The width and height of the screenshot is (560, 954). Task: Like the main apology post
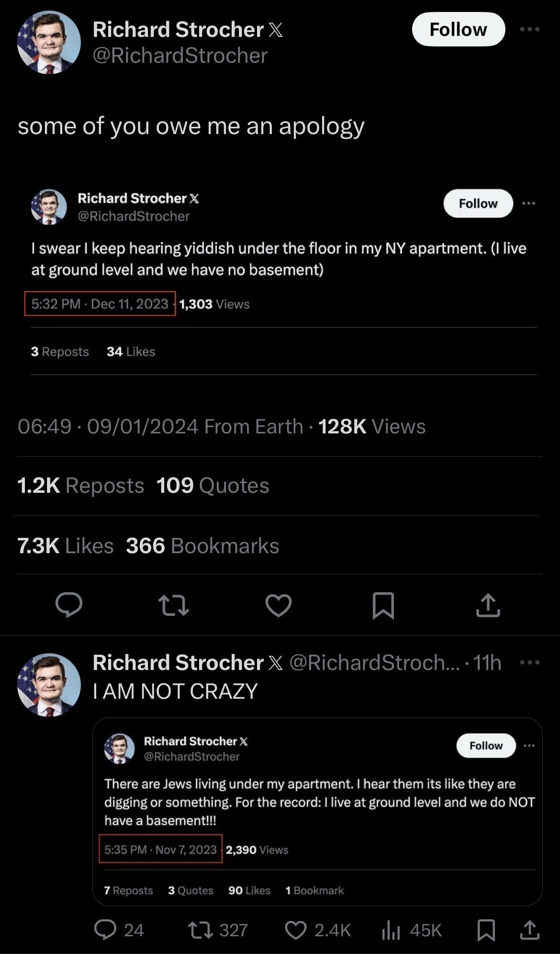(279, 604)
